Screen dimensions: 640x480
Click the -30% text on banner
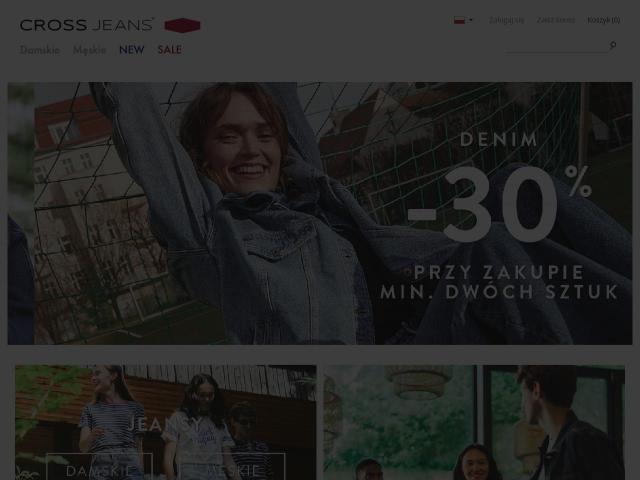tap(500, 204)
